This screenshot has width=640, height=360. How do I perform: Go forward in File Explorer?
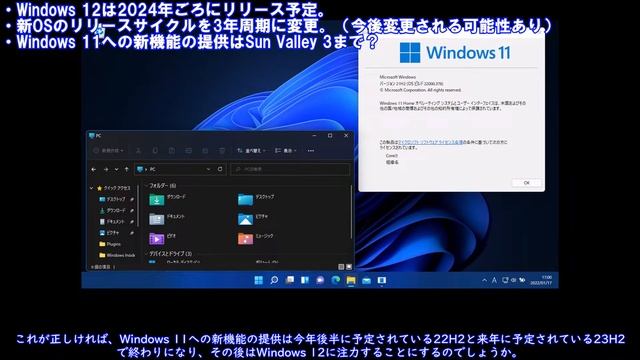[x=106, y=169]
